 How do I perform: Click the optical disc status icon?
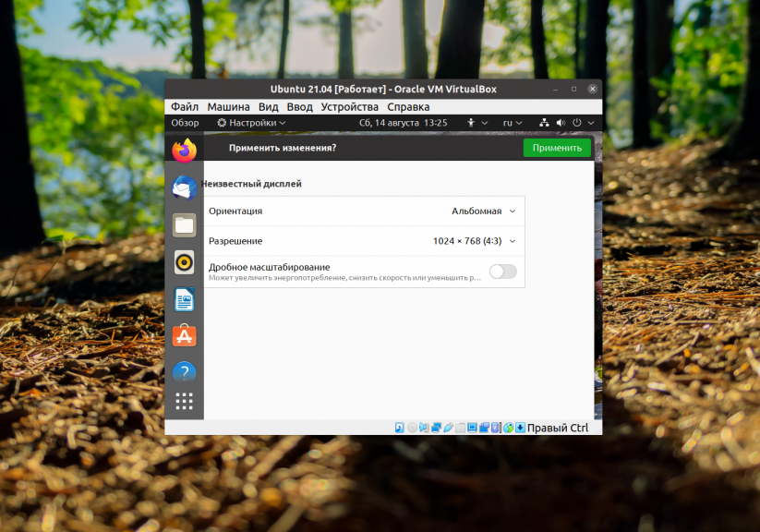click(x=413, y=428)
